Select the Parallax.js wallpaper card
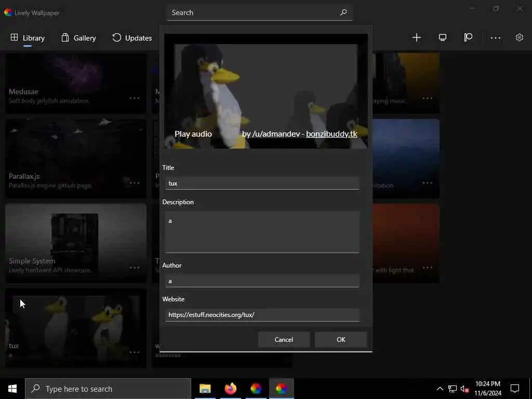 pyautogui.click(x=76, y=158)
